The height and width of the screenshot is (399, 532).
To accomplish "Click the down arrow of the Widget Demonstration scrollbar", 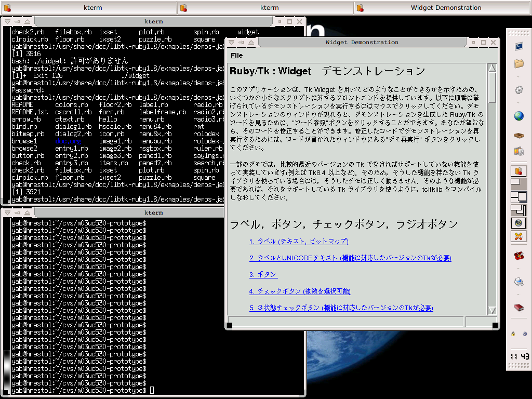I will pos(492,310).
